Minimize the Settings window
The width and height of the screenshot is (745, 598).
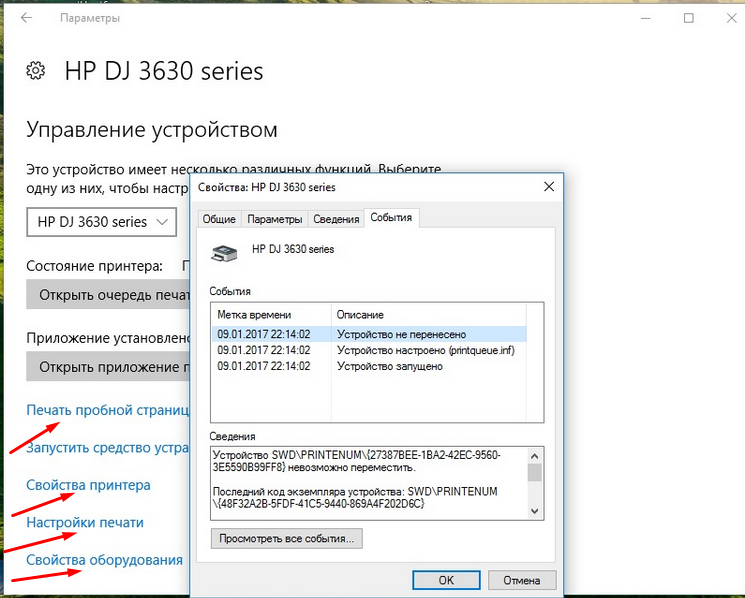645,18
